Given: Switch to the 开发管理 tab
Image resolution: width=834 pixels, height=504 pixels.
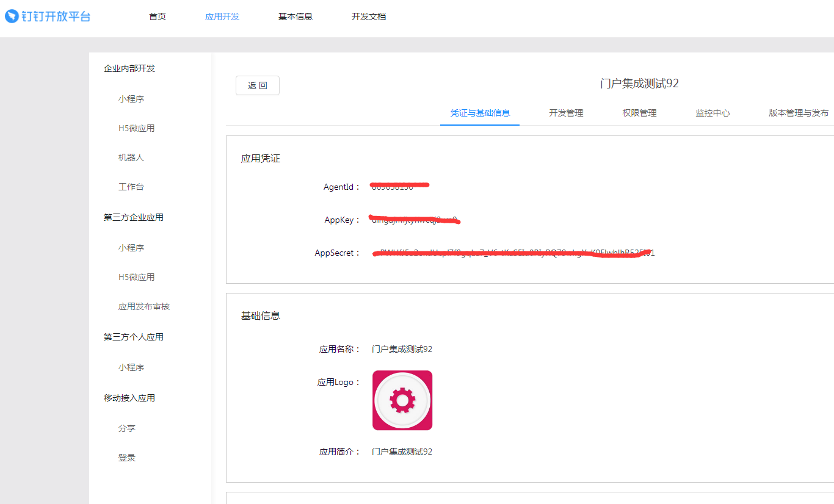Looking at the screenshot, I should (x=566, y=113).
